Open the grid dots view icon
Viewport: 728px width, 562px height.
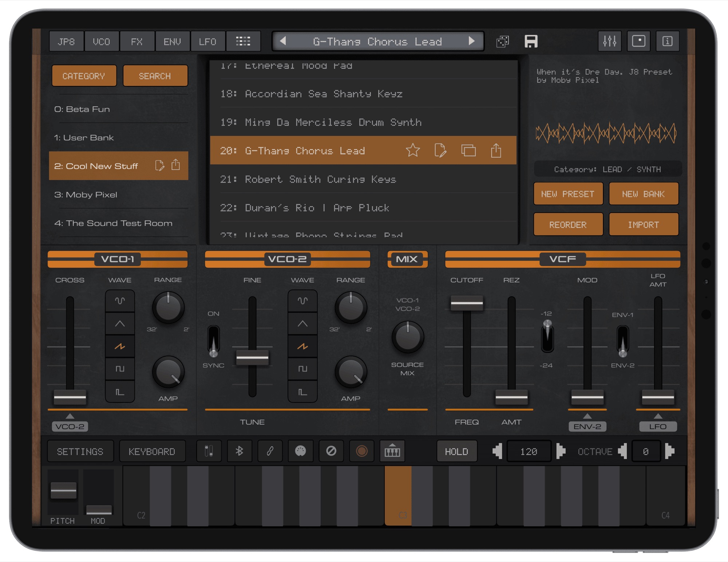point(243,41)
